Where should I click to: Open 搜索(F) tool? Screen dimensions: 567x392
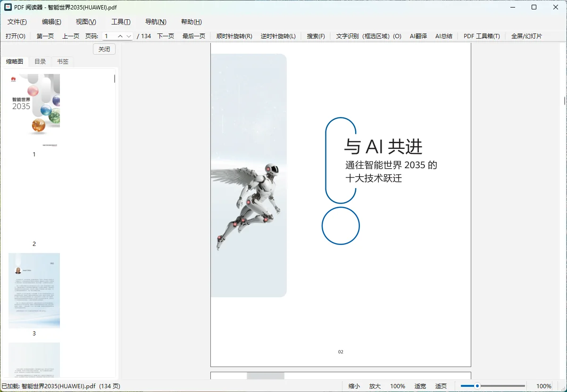[316, 36]
